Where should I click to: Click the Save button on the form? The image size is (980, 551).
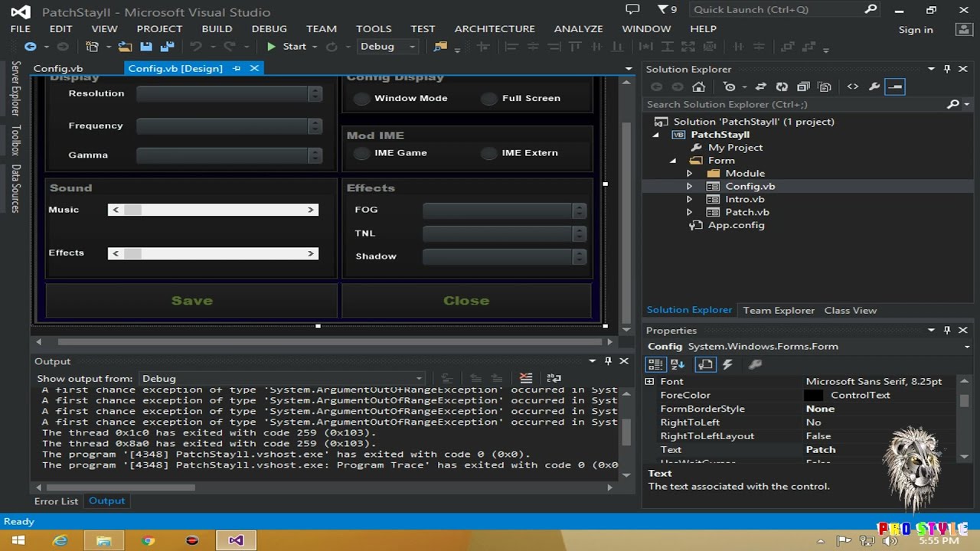coord(192,301)
